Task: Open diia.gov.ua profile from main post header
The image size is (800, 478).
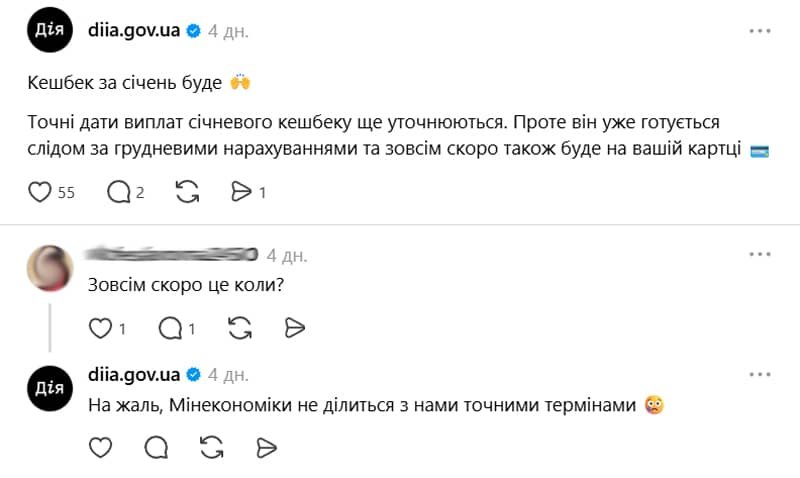Action: click(x=134, y=31)
